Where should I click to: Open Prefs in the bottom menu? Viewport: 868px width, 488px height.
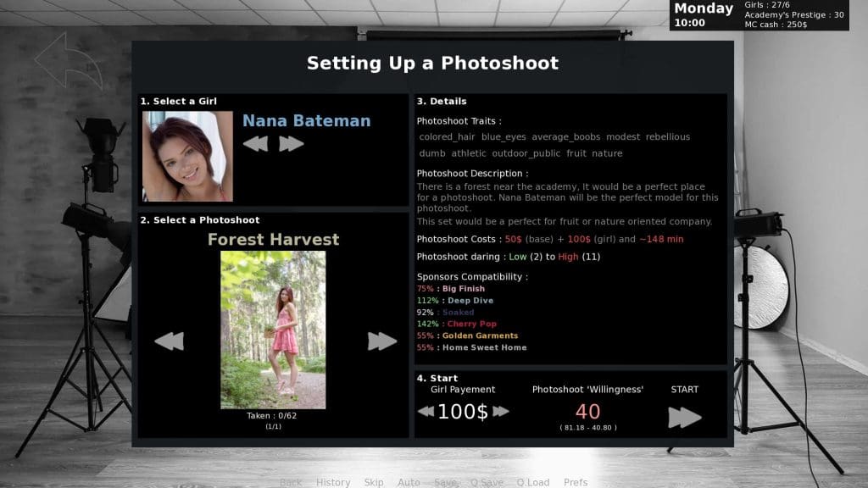(x=576, y=482)
